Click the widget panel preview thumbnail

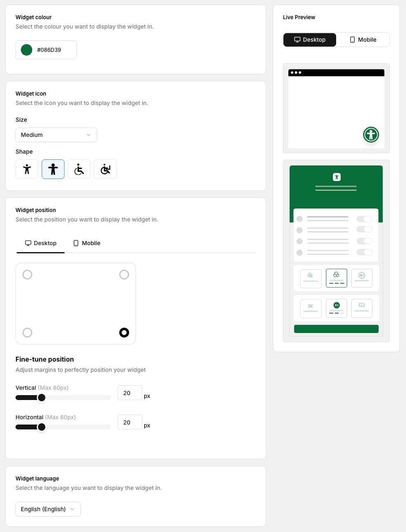(x=336, y=251)
